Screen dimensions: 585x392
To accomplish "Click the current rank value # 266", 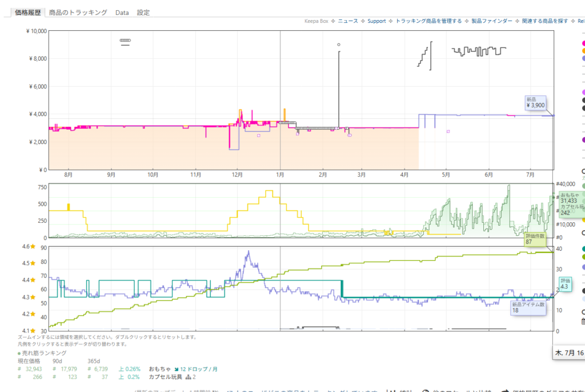I will click(30, 377).
